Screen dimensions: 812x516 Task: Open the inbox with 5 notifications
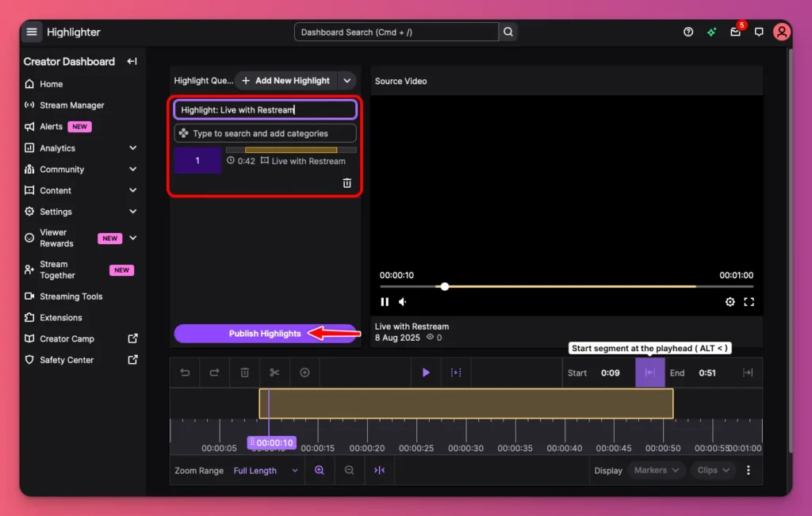pos(735,32)
